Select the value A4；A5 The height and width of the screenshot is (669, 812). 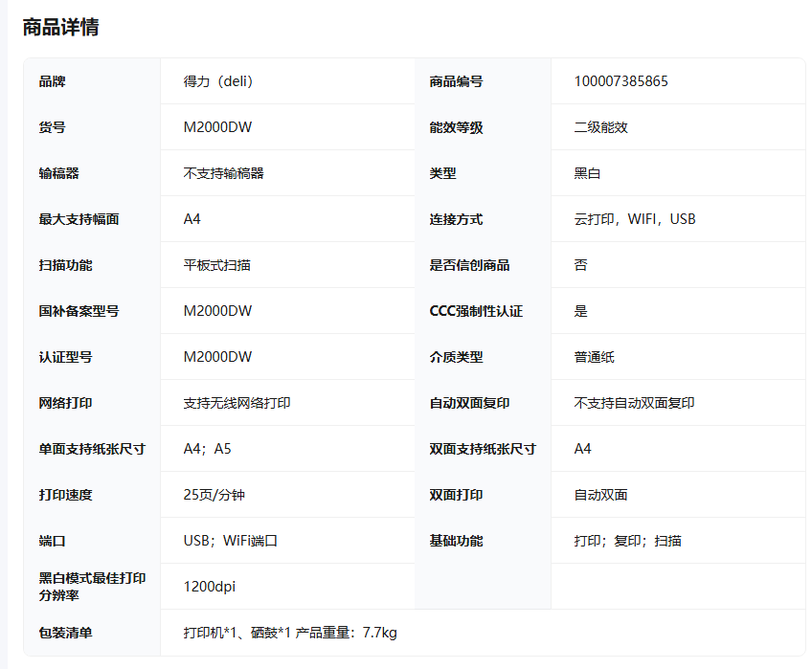point(207,449)
